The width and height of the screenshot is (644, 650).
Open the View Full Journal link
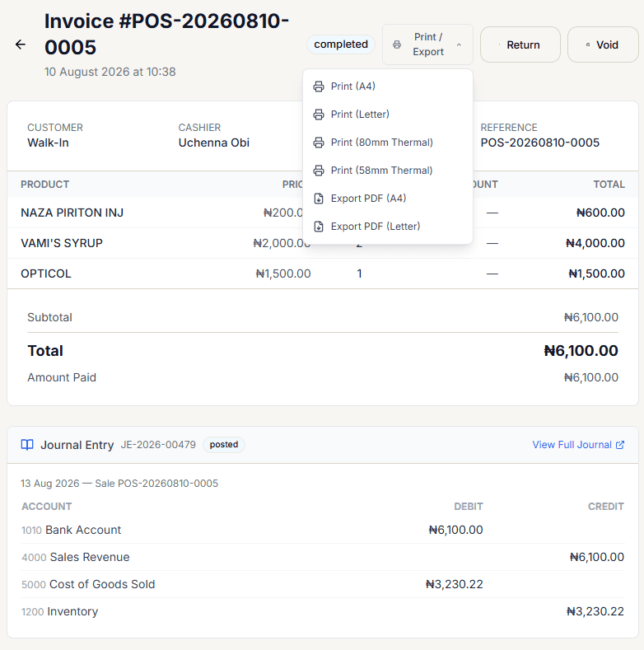[x=578, y=445]
